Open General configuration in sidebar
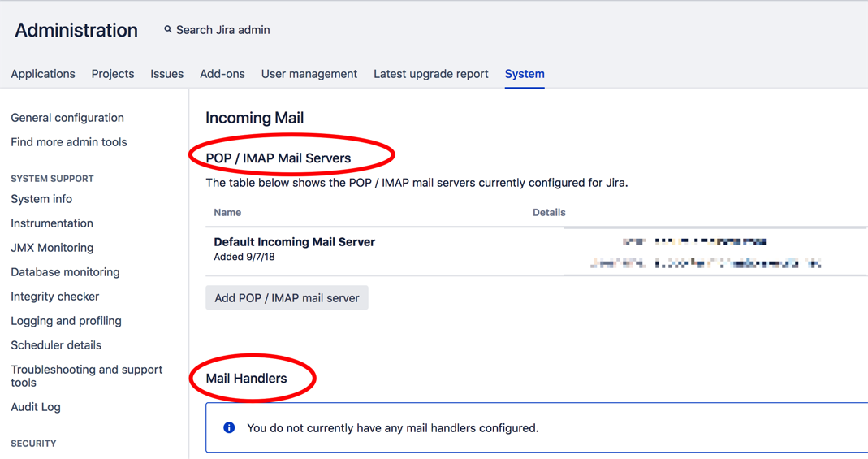Image resolution: width=868 pixels, height=459 pixels. (67, 117)
